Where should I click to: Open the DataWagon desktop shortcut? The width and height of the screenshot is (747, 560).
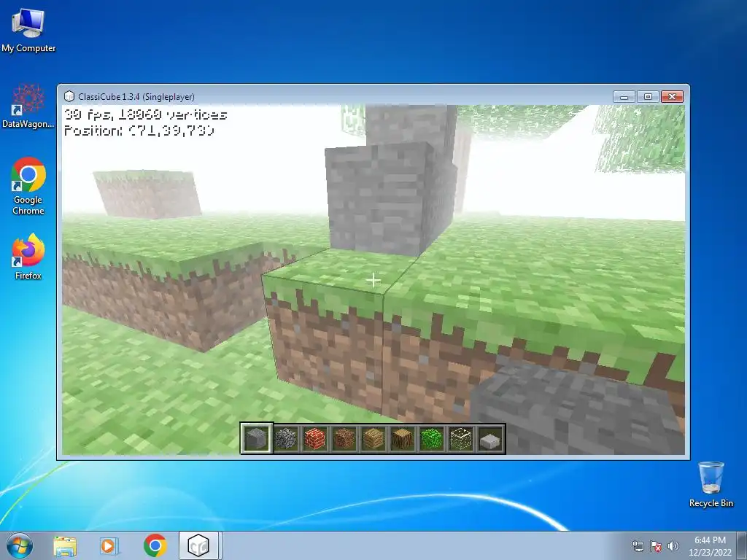(x=28, y=106)
